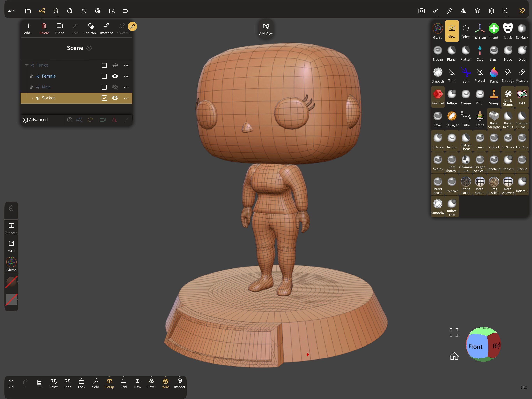
Task: Toggle wireframe display with Wire button
Action: [x=166, y=383]
